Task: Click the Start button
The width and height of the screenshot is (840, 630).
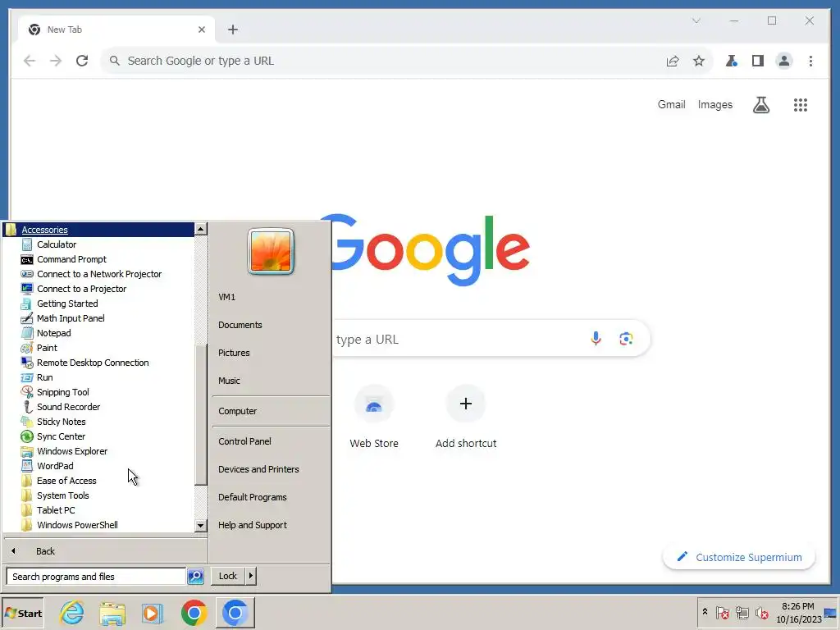Action: pos(23,614)
